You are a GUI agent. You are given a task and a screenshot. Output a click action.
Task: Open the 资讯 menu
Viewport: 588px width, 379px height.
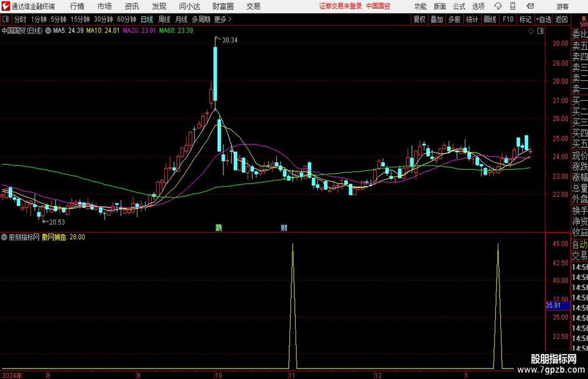[132, 6]
